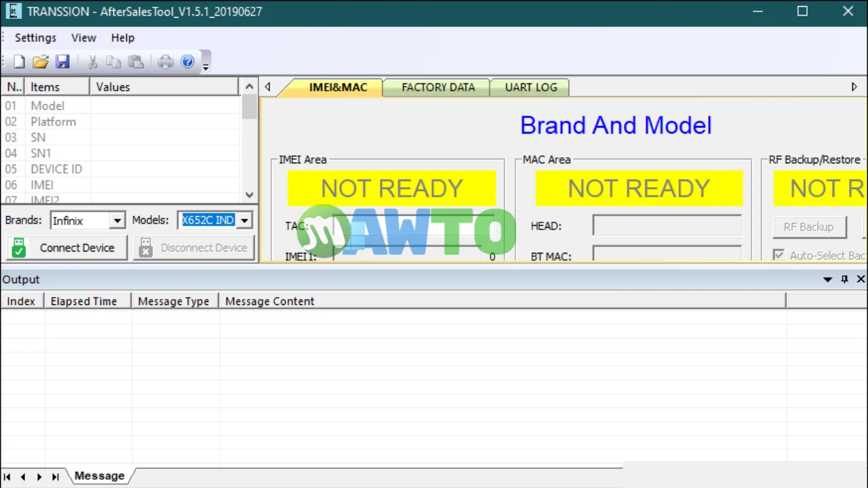Toggle the Output panel auto-hide pin

pos(845,279)
